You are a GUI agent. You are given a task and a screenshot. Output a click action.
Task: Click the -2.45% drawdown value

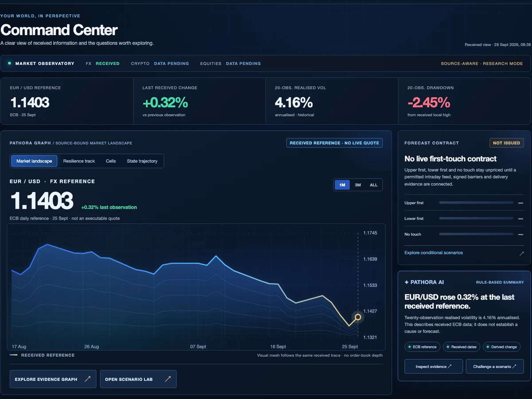(429, 103)
